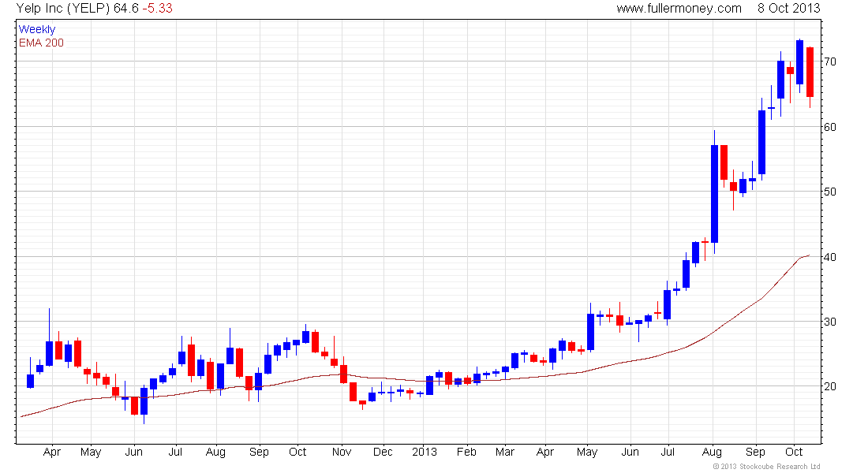868x473 pixels.
Task: Click the end of the EMA 200 line near 40
Action: (x=809, y=255)
